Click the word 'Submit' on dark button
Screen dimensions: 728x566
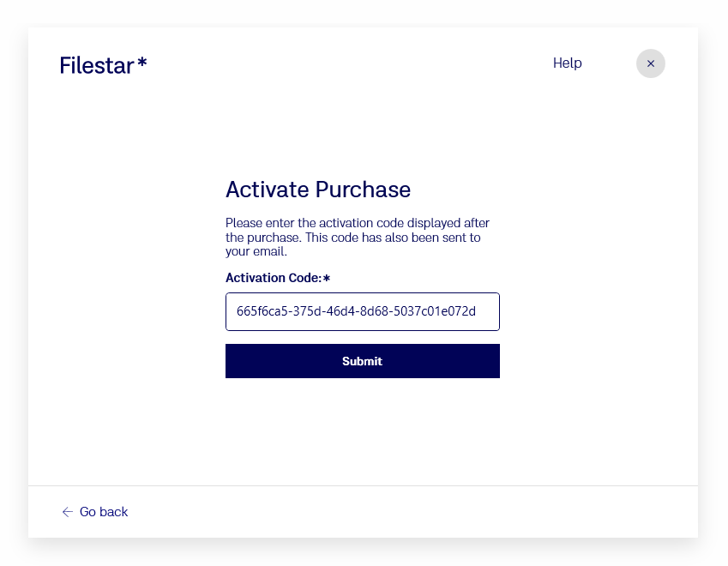pyautogui.click(x=362, y=361)
